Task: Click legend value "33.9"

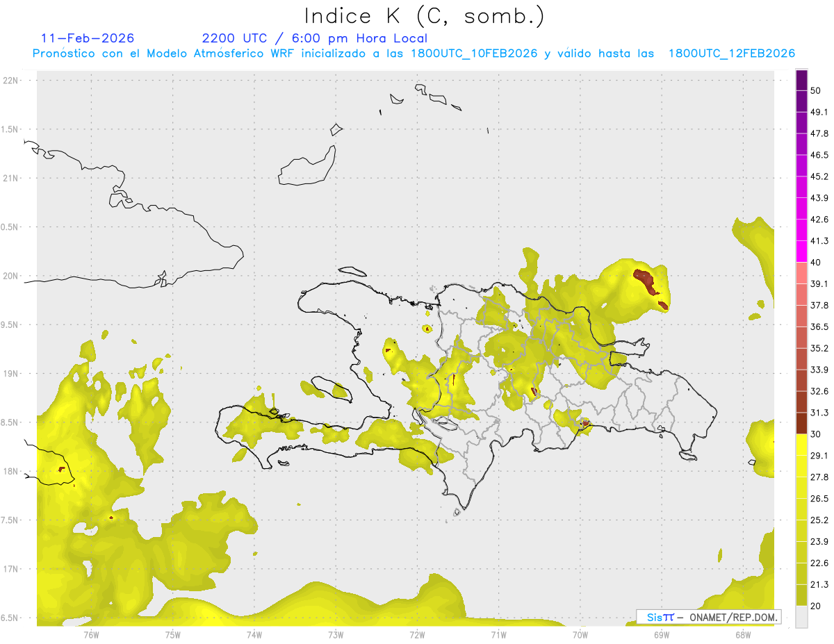Action: point(819,370)
